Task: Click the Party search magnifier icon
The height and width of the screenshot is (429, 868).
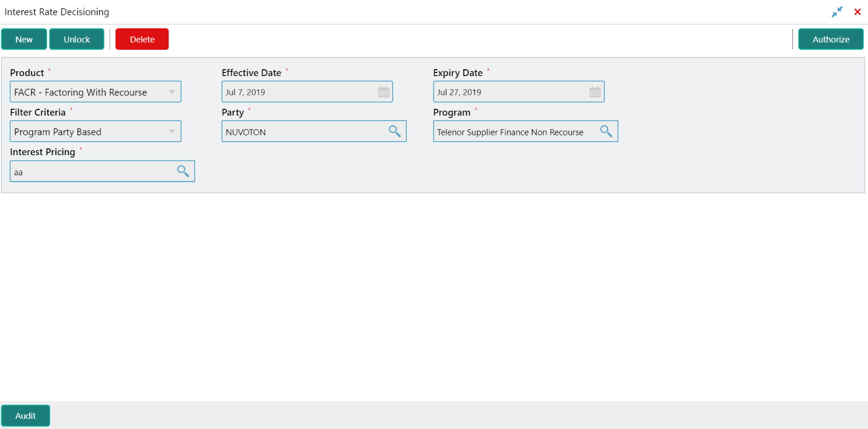Action: (394, 131)
